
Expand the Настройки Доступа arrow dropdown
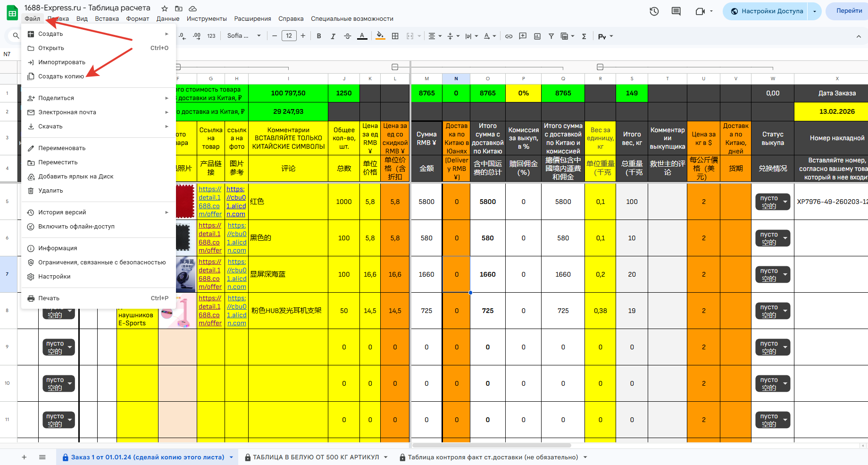[x=814, y=11]
